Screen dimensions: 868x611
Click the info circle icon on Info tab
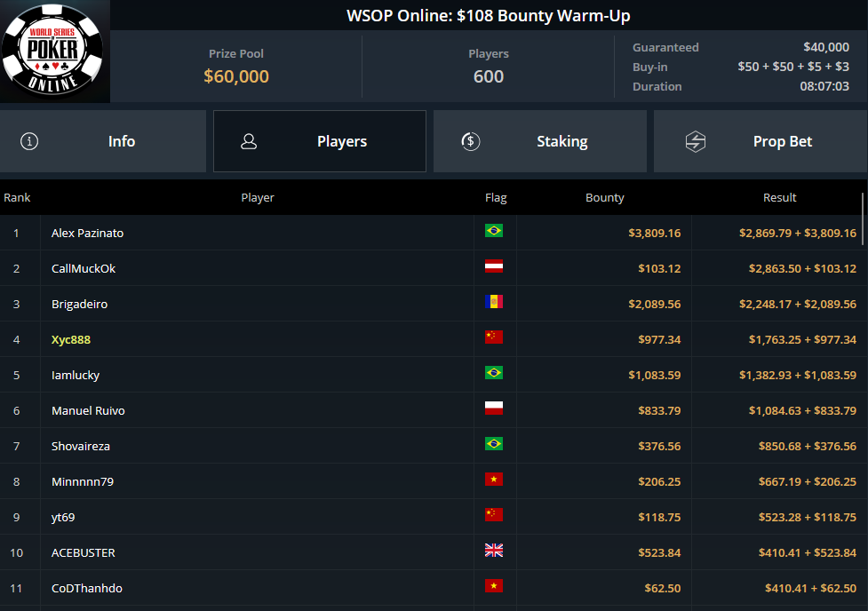click(x=29, y=141)
